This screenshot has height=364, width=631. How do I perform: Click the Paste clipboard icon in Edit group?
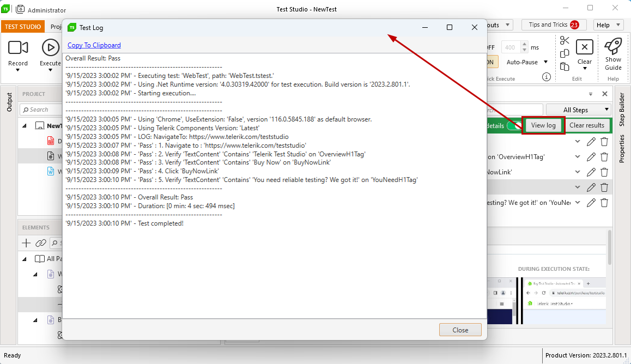tap(565, 66)
